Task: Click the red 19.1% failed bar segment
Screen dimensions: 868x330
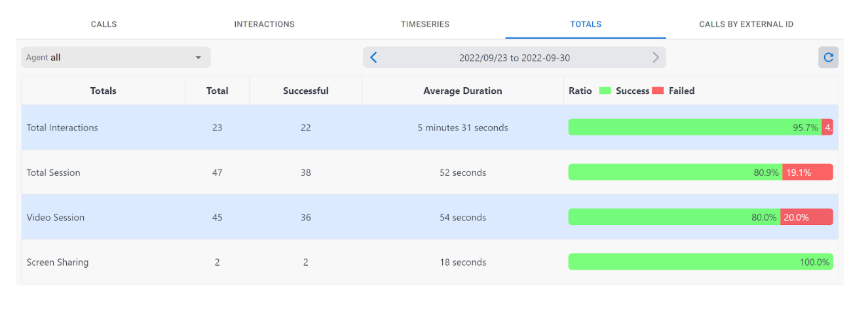Action: tap(807, 173)
